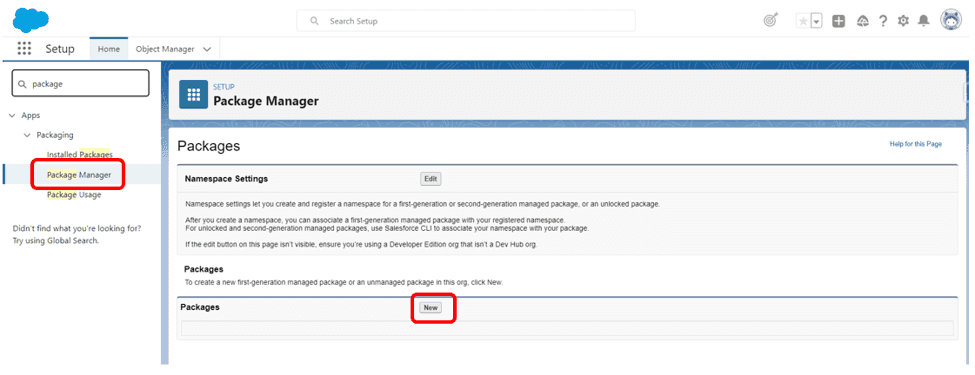
Task: Focus the Search Setup field
Action: 466,21
